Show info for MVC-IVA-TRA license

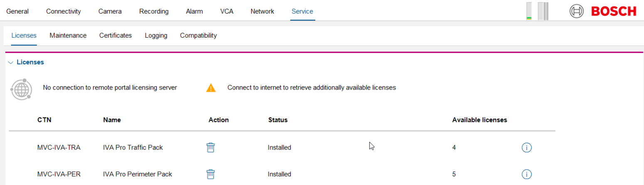[x=526, y=147]
